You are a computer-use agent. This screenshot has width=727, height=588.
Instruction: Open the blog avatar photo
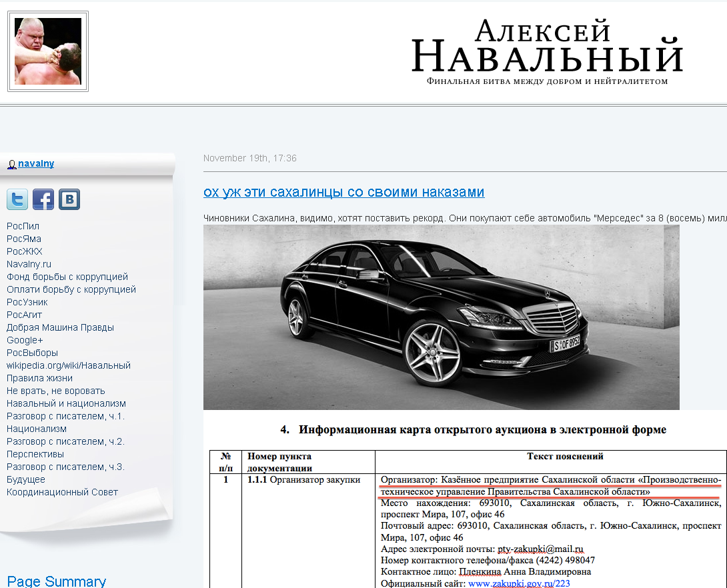click(48, 51)
